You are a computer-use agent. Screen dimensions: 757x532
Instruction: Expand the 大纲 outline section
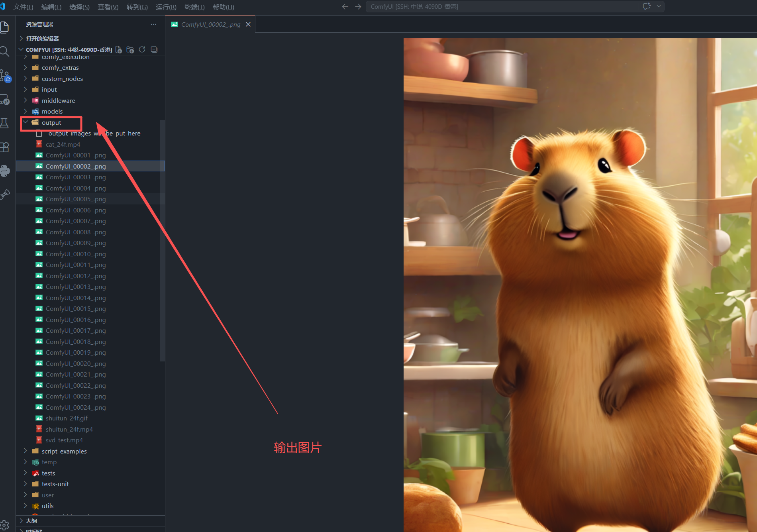[x=90, y=521]
